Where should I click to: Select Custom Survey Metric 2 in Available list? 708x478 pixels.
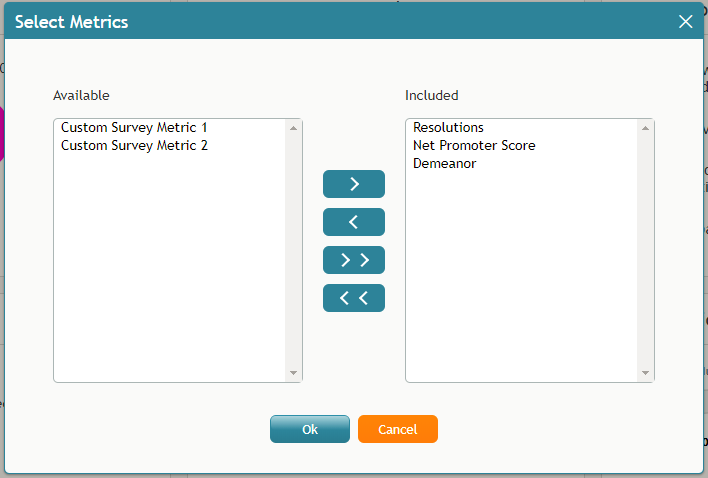[x=134, y=146]
